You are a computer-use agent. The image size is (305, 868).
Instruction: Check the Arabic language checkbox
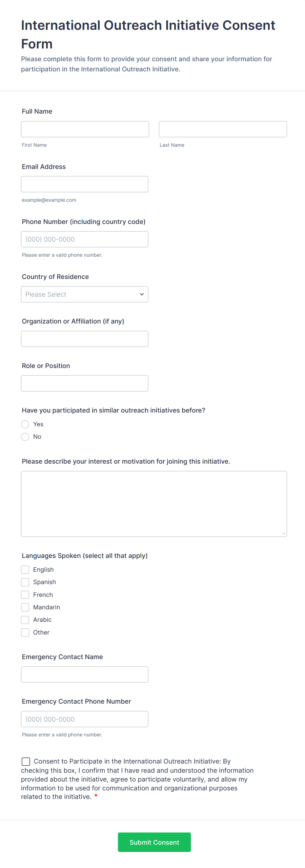[x=25, y=620]
